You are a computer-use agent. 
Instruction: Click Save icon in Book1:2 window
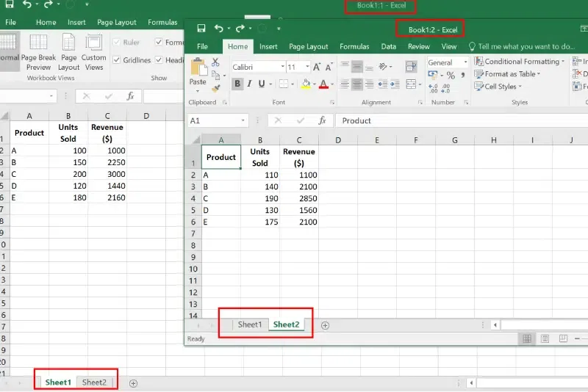tap(201, 29)
